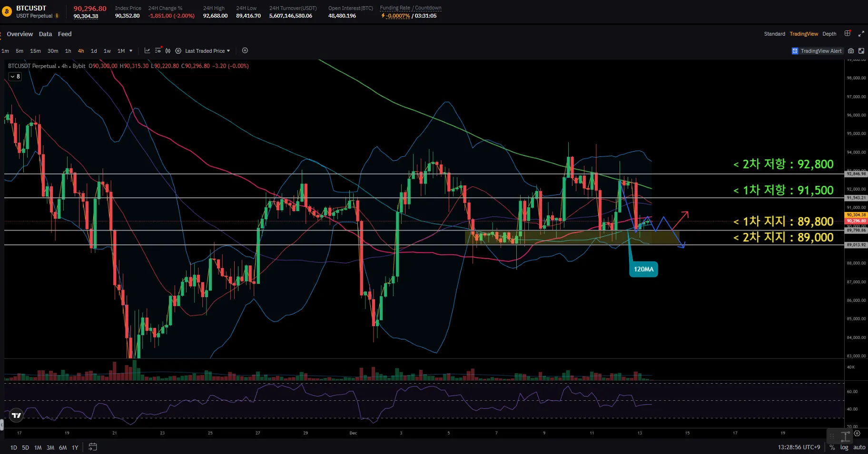Open the candlestick chart type icon
This screenshot has height=454, width=868.
click(x=168, y=51)
